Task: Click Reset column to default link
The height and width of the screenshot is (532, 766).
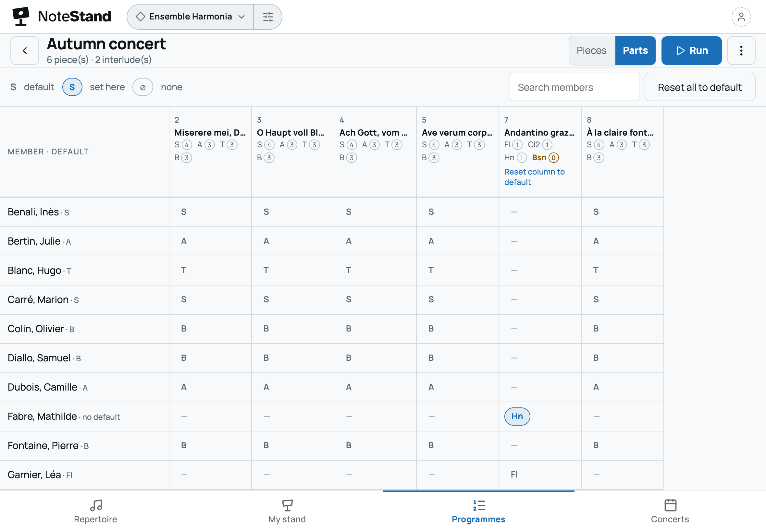Action: 534,177
